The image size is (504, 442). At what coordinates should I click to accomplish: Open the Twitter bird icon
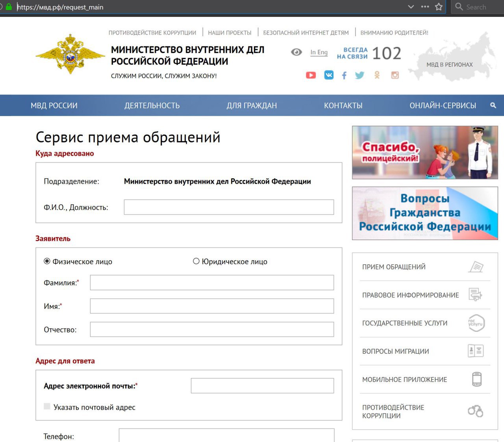click(x=359, y=75)
